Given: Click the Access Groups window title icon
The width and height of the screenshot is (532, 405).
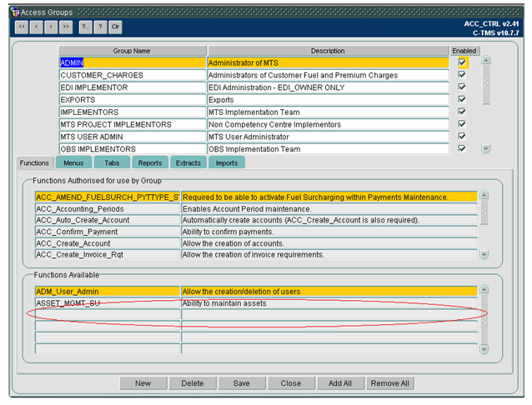Looking at the screenshot, I should (x=15, y=12).
